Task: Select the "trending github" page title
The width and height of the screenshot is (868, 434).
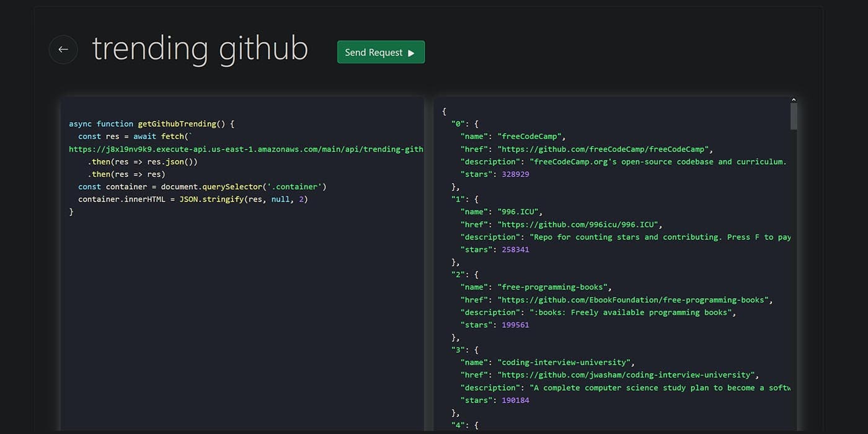Action: pos(200,48)
